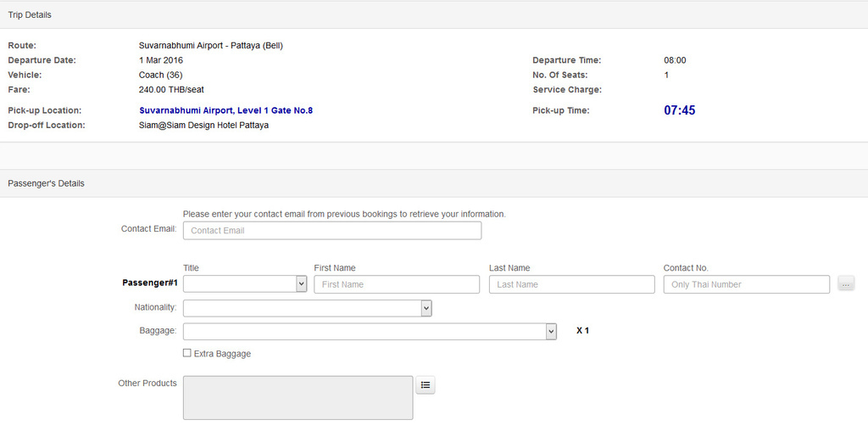Click the 240.00 THB/seat fare value

[171, 90]
